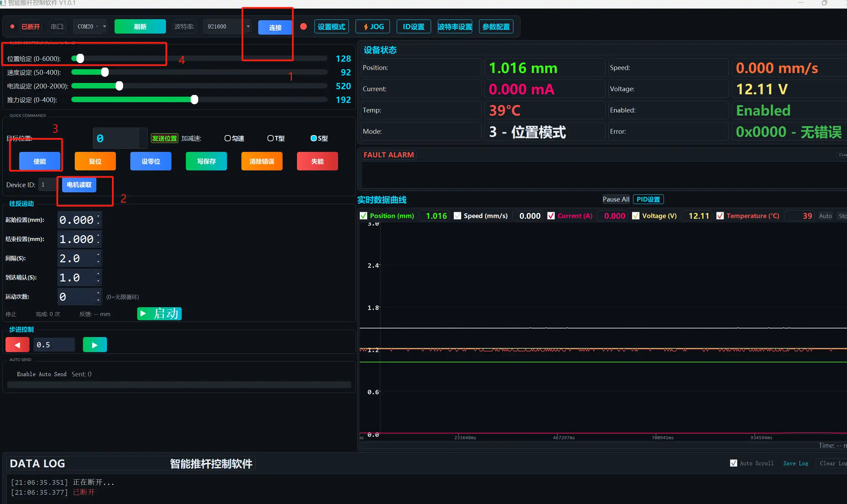Click the 发送位置 send position button
Image resolution: width=847 pixels, height=504 pixels.
165,138
